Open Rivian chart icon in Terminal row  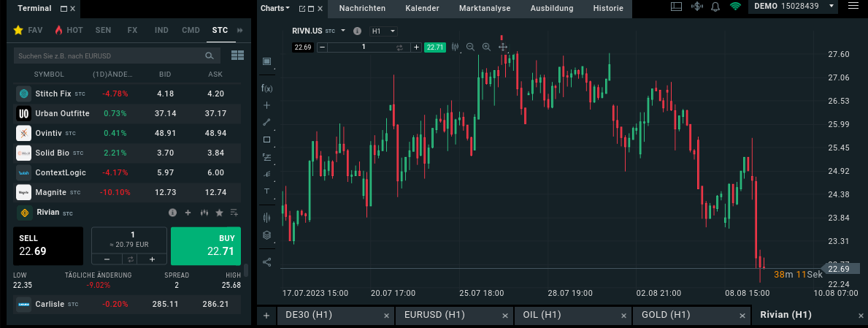tap(204, 212)
